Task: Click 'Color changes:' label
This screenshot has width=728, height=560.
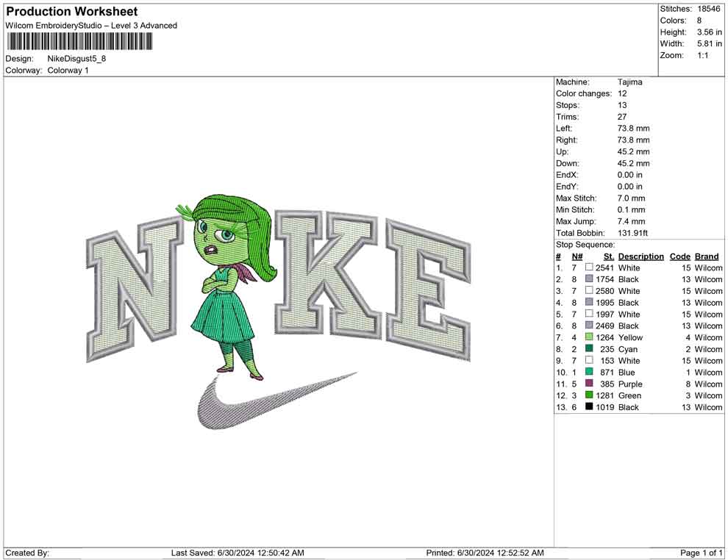Action: (x=584, y=94)
